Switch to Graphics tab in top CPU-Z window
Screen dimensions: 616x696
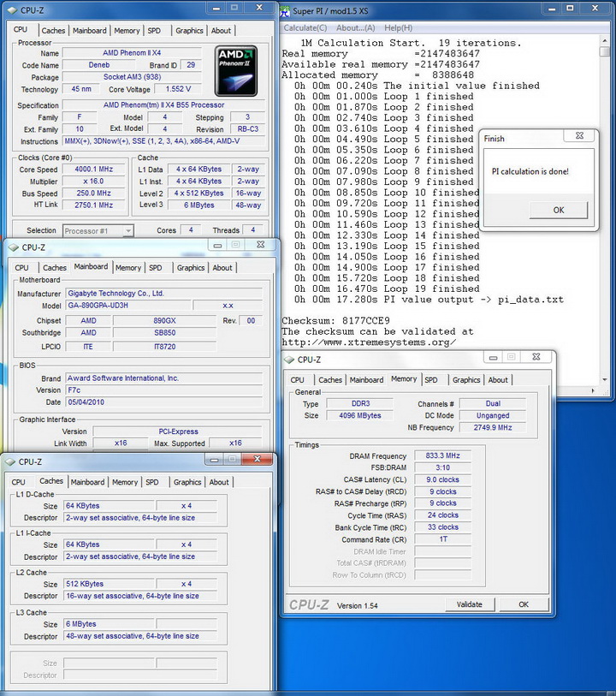click(x=189, y=31)
